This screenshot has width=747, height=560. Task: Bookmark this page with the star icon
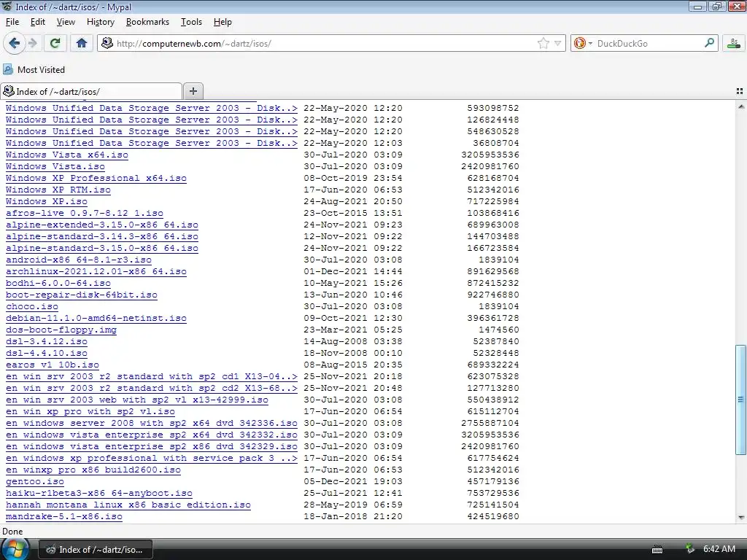tap(543, 43)
